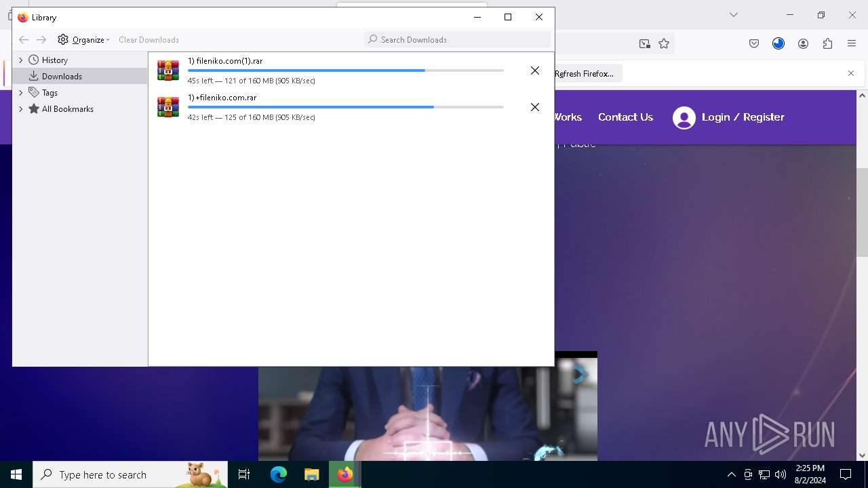Click the user avatar icon beside Login
Screen dimensions: 868x488
[x=684, y=118]
